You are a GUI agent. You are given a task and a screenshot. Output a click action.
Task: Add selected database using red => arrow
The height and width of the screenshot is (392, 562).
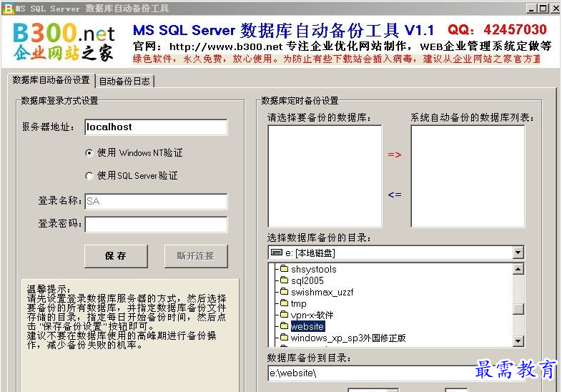(394, 155)
